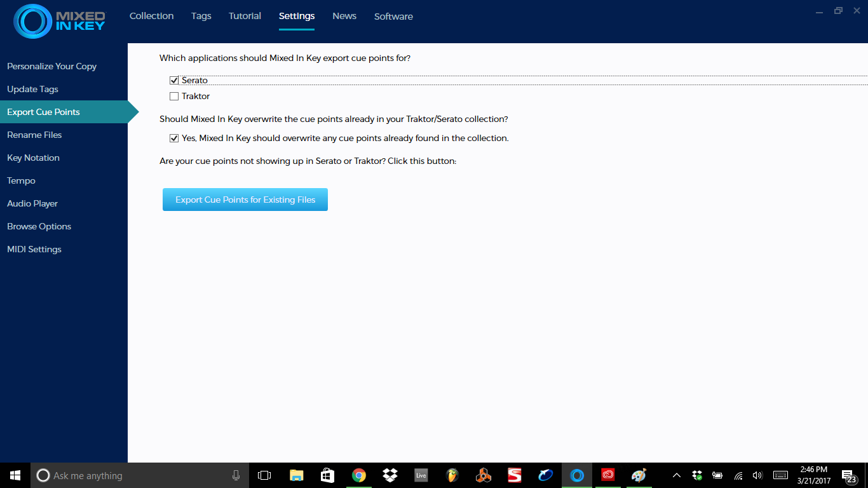Open volume control tray icon
Viewport: 868px width, 488px height.
757,475
